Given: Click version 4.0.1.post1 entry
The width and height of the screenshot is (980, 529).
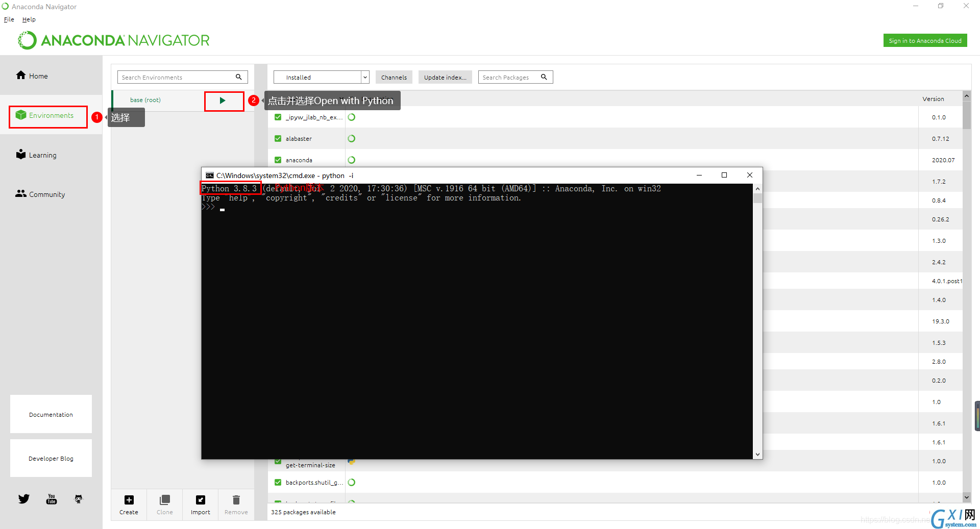Looking at the screenshot, I should pos(947,281).
